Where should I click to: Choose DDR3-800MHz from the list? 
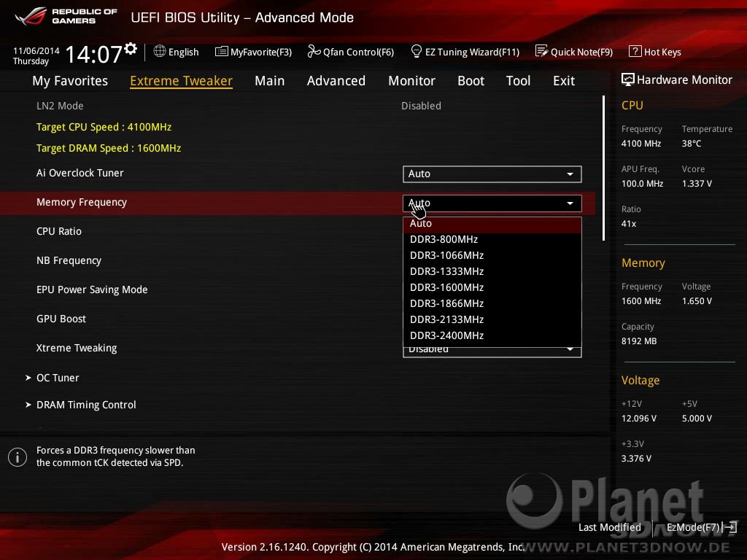tap(492, 239)
